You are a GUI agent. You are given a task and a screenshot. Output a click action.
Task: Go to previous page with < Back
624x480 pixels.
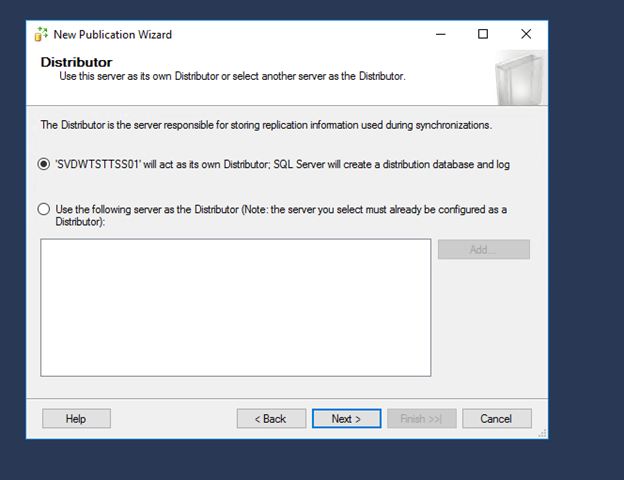click(x=271, y=419)
